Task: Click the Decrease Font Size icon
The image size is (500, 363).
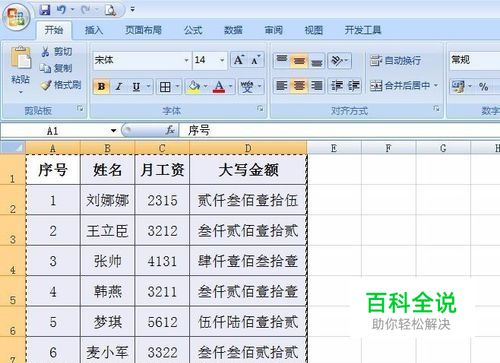Action: point(256,60)
